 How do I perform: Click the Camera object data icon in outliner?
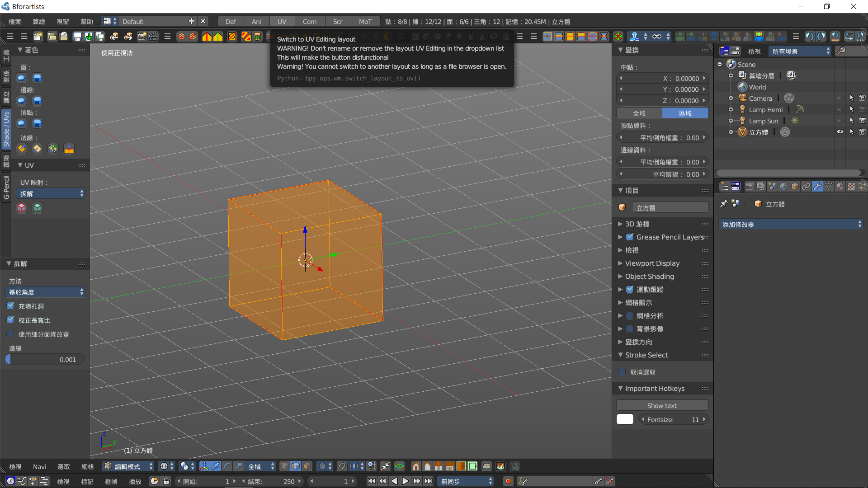[789, 98]
